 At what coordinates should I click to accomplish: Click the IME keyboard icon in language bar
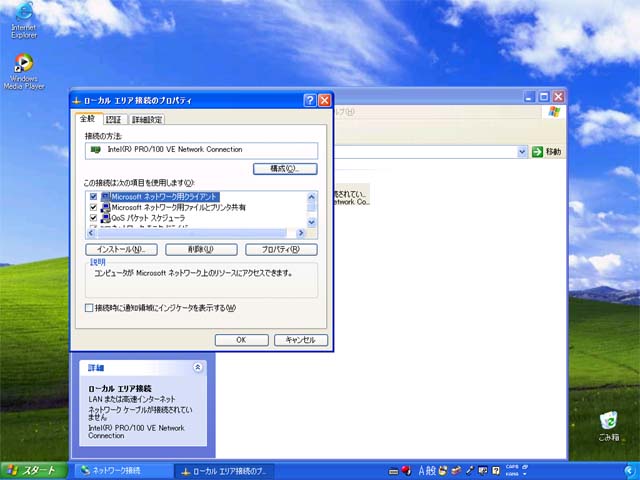(393, 471)
